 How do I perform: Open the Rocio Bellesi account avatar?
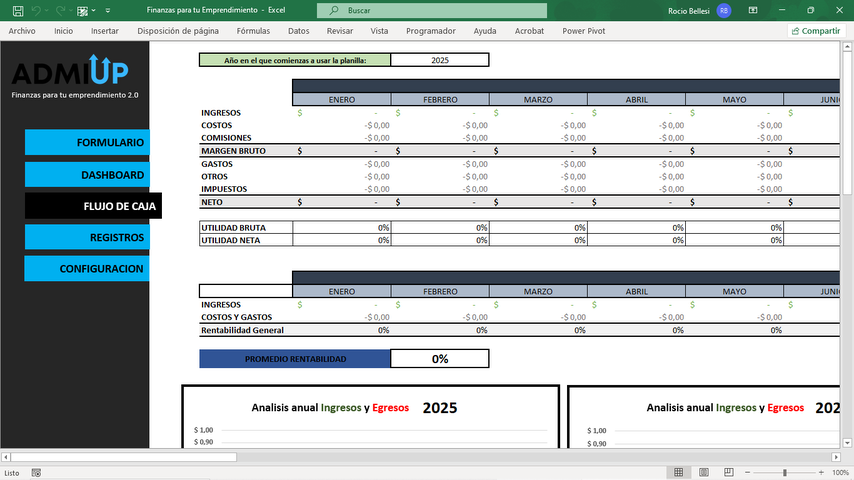724,10
